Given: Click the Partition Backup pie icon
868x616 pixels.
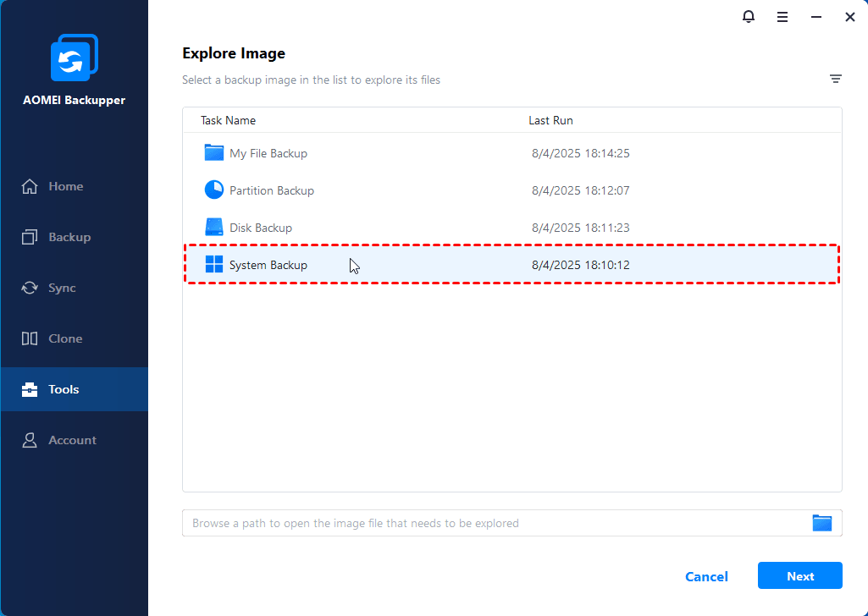Looking at the screenshot, I should pyautogui.click(x=214, y=190).
